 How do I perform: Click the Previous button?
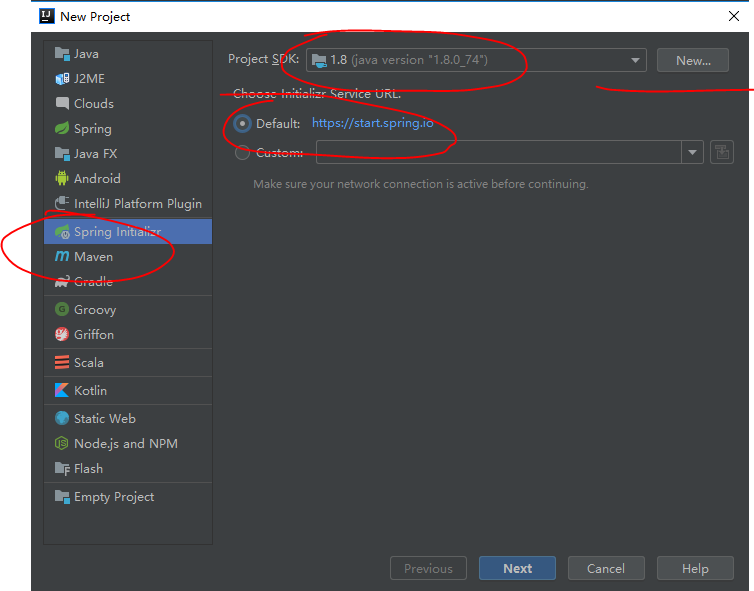pos(428,568)
